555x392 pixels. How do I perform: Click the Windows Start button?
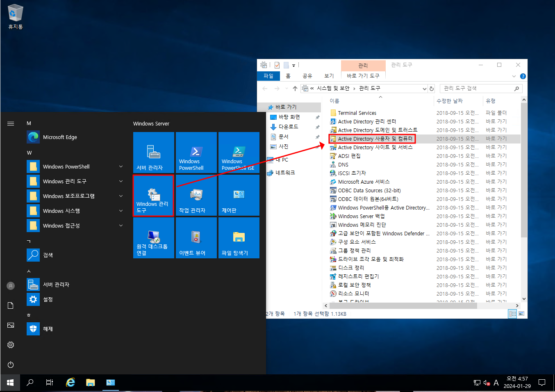[x=10, y=383]
